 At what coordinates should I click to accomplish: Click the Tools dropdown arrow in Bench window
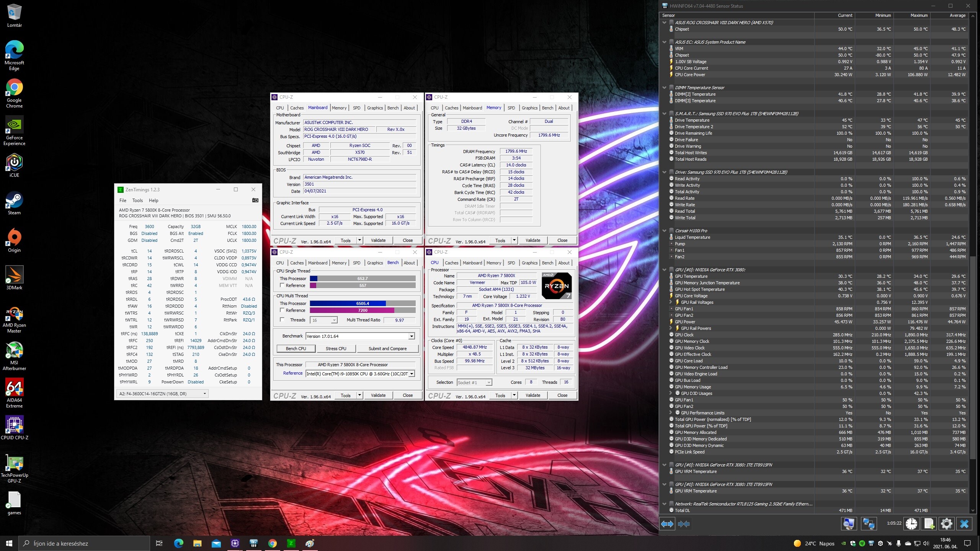359,395
